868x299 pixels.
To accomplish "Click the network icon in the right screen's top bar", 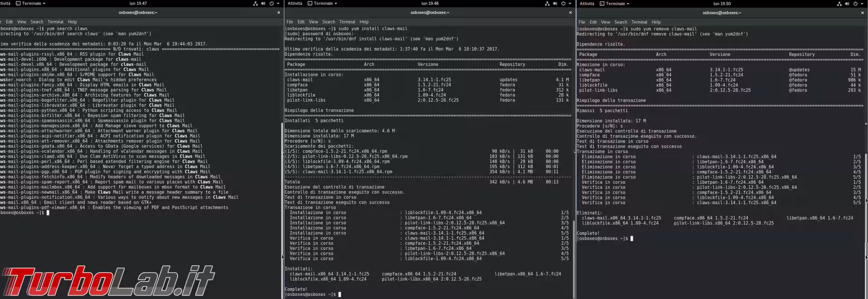I will 839,4.
